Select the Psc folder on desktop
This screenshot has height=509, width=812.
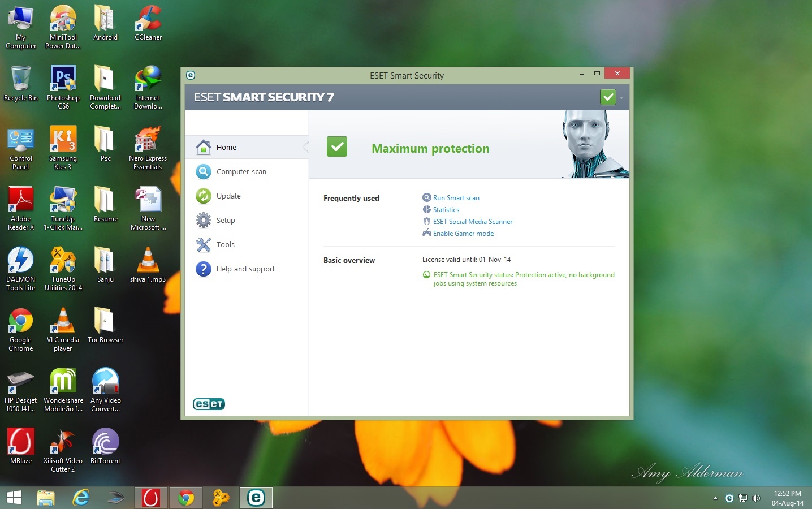point(106,144)
